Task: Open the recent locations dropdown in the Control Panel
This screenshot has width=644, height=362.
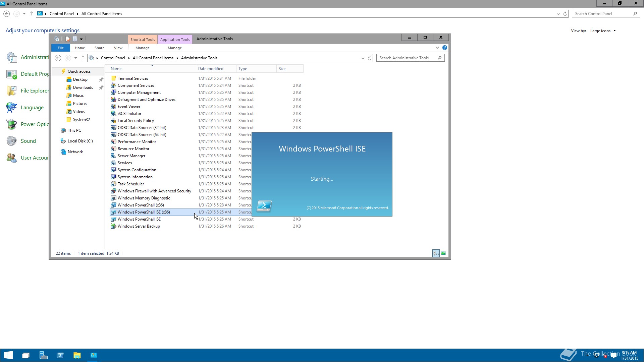Action: (x=24, y=14)
